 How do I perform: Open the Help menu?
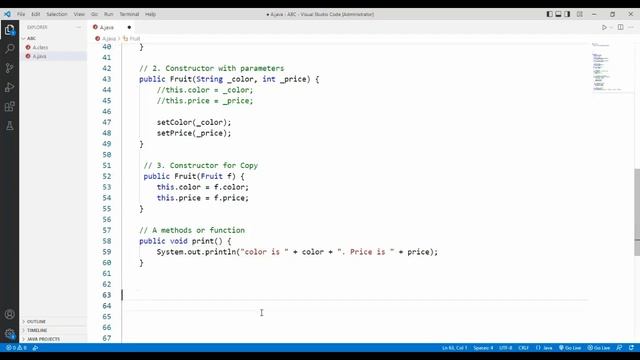point(151,14)
